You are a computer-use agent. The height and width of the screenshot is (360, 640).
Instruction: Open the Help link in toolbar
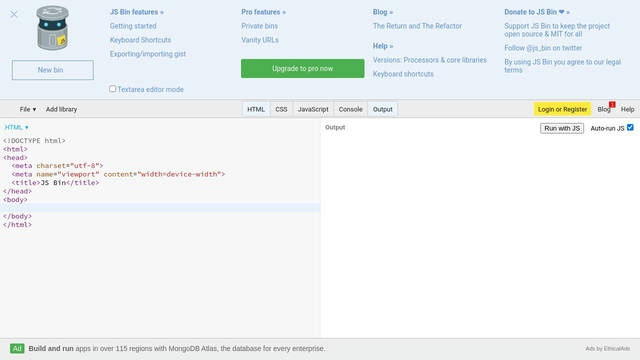[x=627, y=109]
